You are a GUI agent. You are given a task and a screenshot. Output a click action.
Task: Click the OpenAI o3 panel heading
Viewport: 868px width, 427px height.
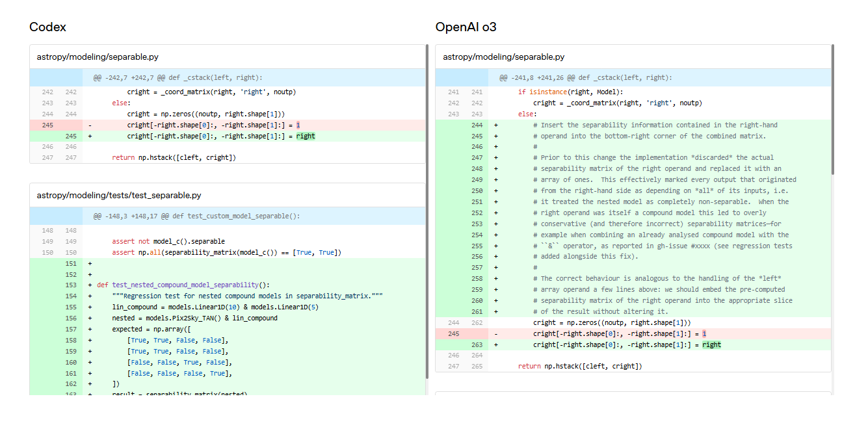coord(466,27)
